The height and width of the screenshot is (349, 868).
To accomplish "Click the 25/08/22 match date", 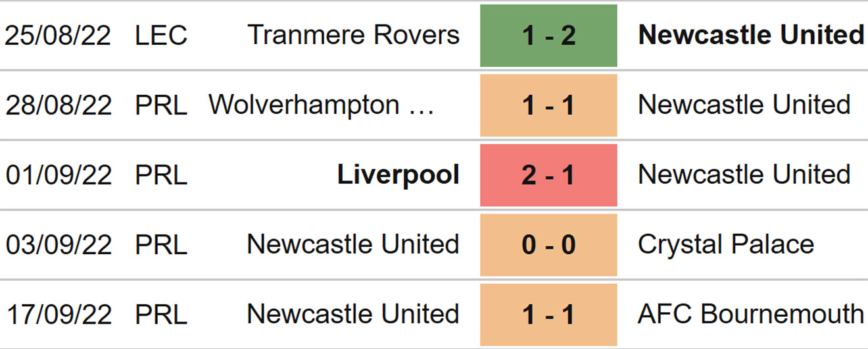I will [x=58, y=36].
